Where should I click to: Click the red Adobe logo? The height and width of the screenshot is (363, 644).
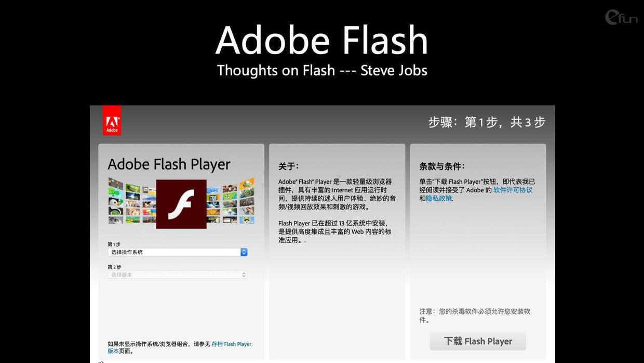(112, 120)
